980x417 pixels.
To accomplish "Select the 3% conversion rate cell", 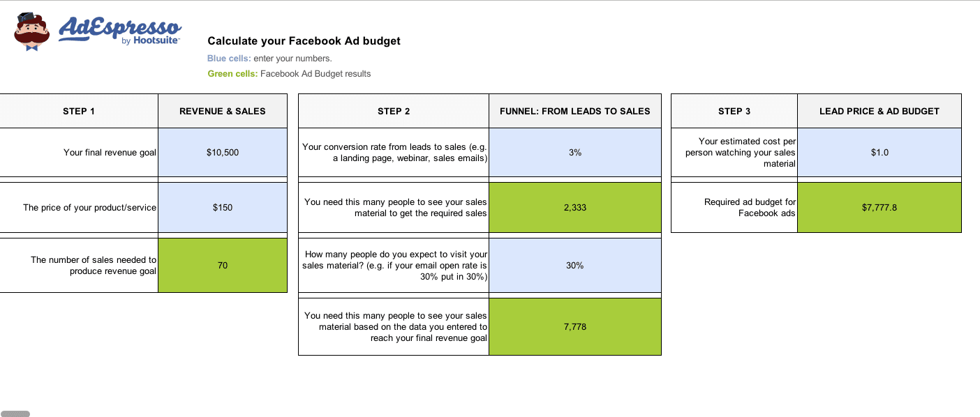I will point(575,152).
